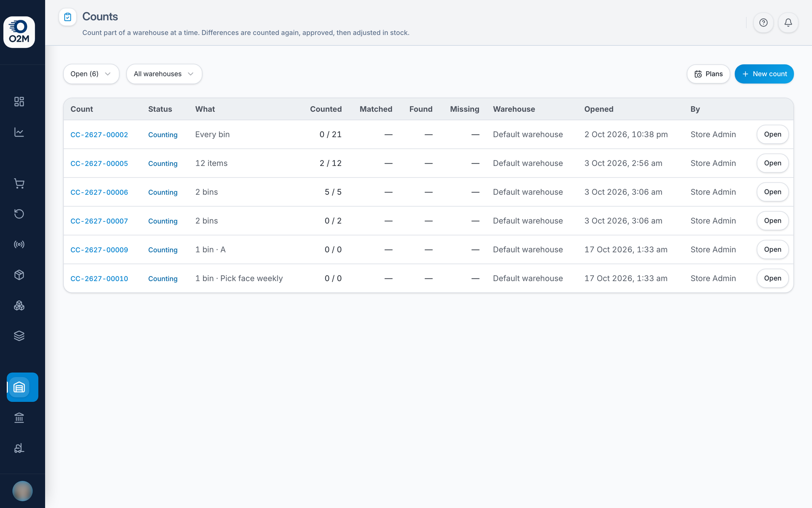Open the layers stack sidebar icon
This screenshot has width=812, height=508.
[19, 336]
